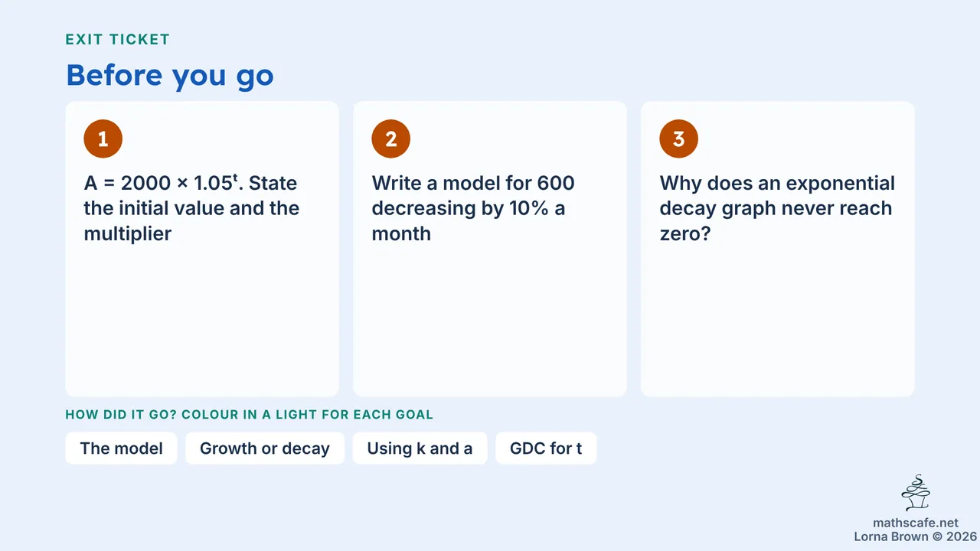Viewport: 980px width, 551px height.
Task: Click the orange number 2 circle badge
Action: (x=391, y=139)
